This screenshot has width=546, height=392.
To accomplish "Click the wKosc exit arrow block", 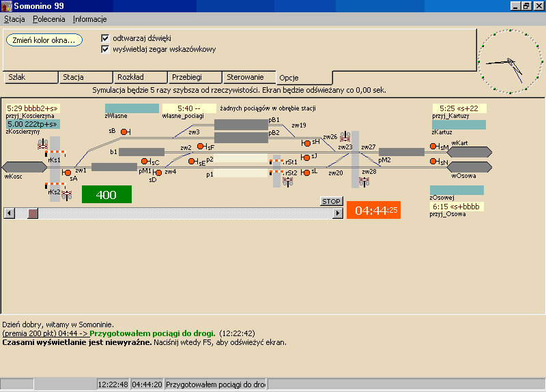I will click(x=25, y=167).
